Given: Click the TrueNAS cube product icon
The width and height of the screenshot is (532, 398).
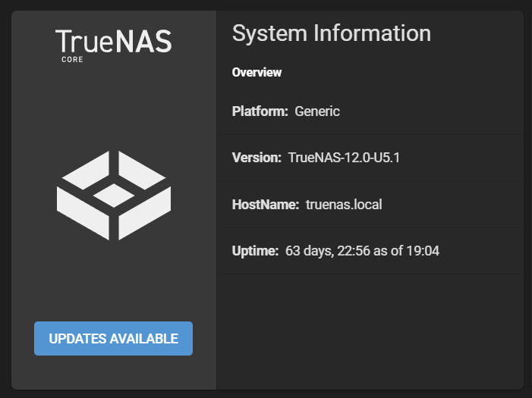Looking at the screenshot, I should pyautogui.click(x=114, y=196).
